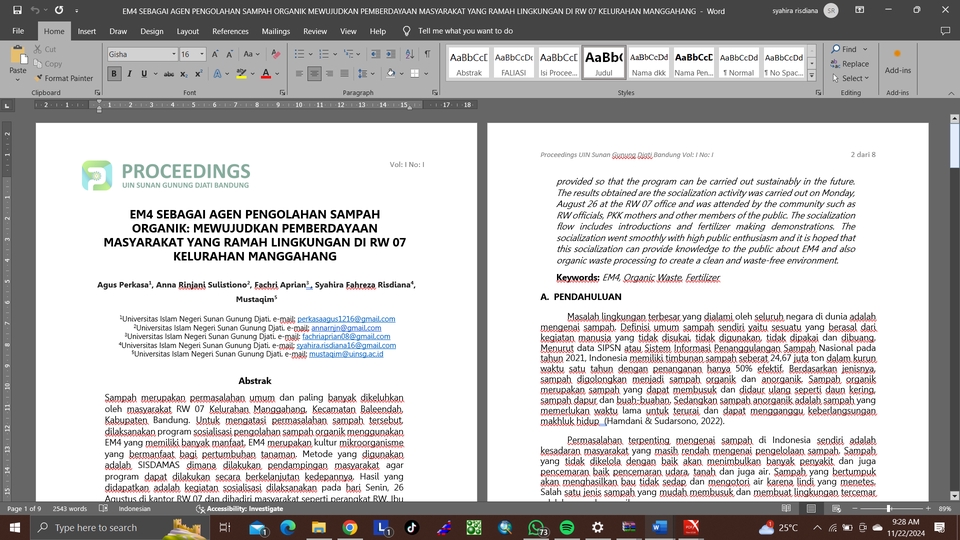
Task: Open the Layout ribbon tab
Action: tap(188, 31)
